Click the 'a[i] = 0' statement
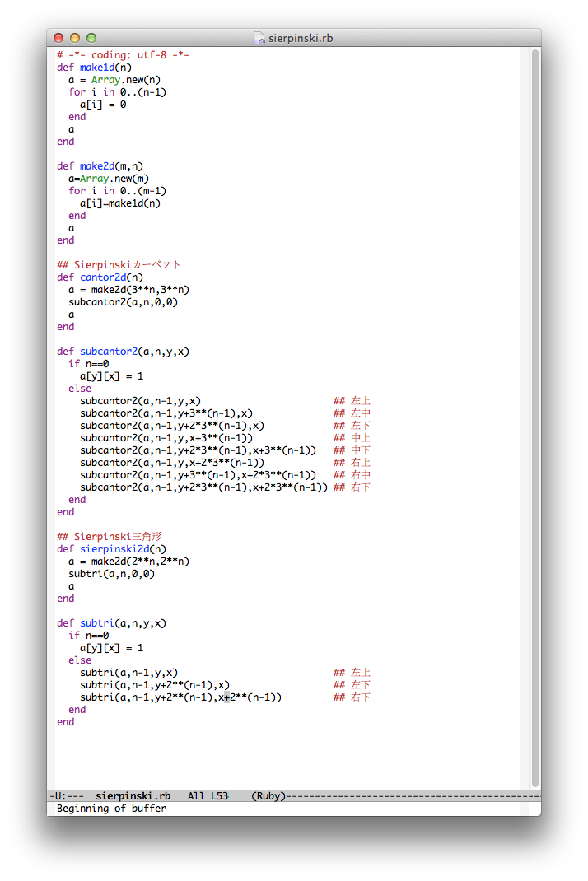Screen dimensions: 588x881 [x=103, y=105]
